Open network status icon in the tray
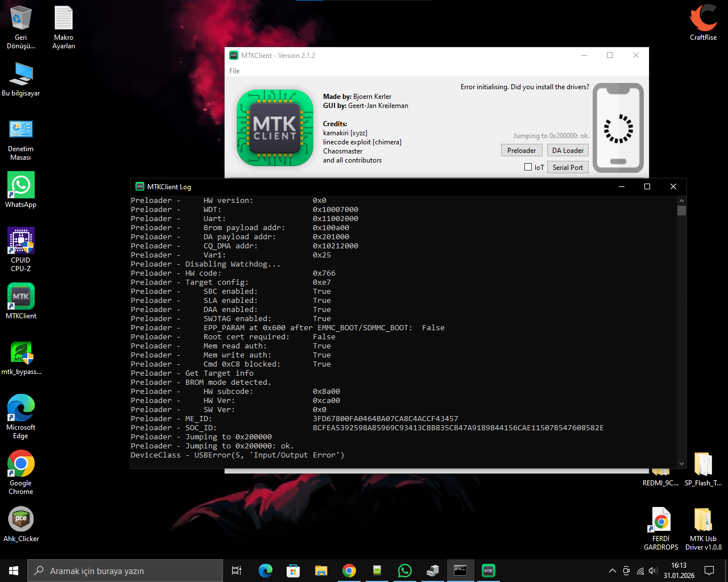 640,571
